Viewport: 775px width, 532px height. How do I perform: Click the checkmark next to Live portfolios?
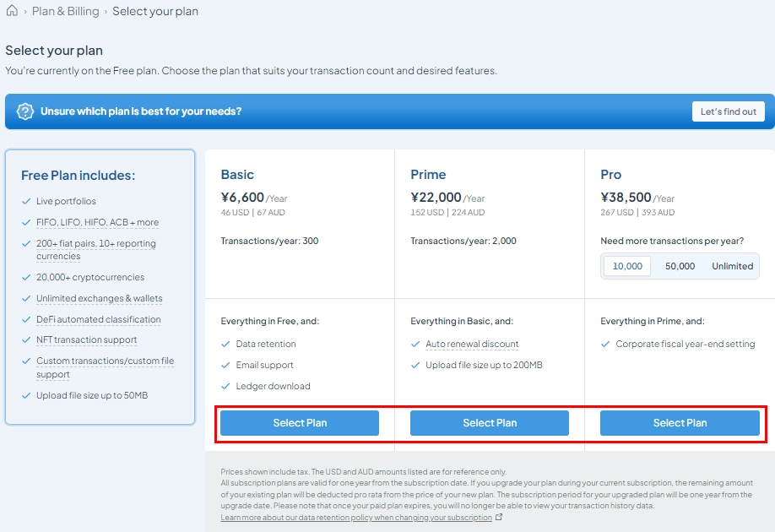(x=26, y=201)
